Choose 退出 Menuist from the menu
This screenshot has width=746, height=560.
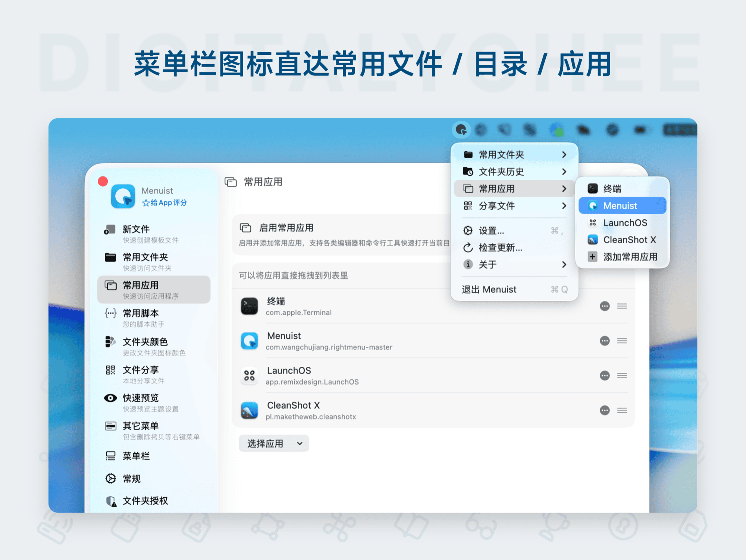click(514, 290)
